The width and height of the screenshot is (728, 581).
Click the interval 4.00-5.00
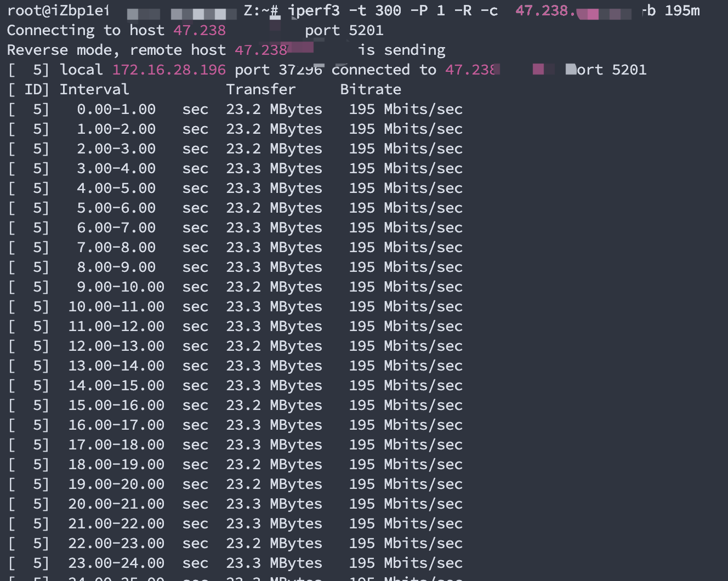pyautogui.click(x=116, y=188)
